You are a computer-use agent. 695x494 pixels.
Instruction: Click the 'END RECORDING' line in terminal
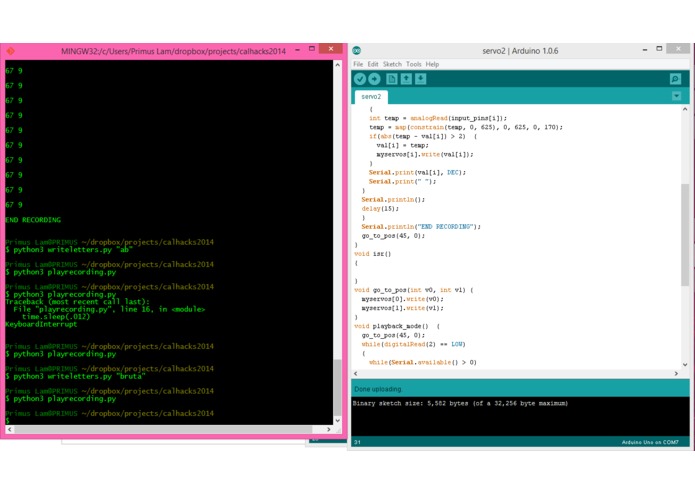tap(33, 220)
